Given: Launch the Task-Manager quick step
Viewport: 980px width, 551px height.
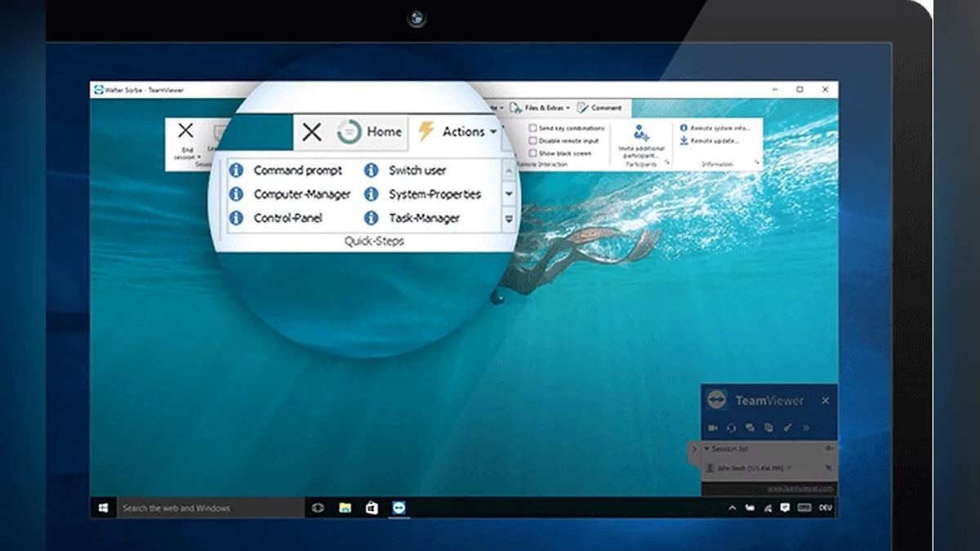Looking at the screenshot, I should [x=425, y=218].
